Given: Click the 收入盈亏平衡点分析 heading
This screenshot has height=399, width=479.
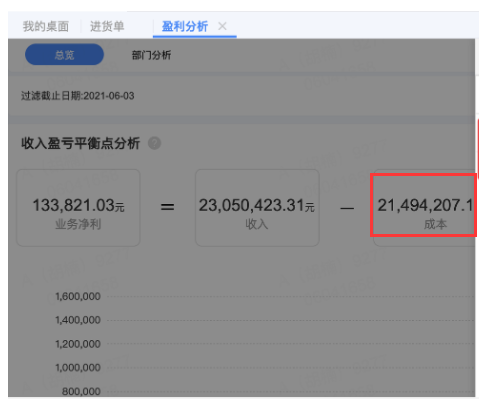Looking at the screenshot, I should pos(80,144).
